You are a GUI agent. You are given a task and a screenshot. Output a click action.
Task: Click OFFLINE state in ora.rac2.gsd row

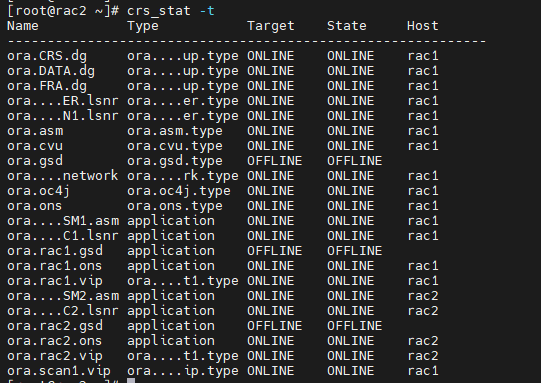coord(355,326)
